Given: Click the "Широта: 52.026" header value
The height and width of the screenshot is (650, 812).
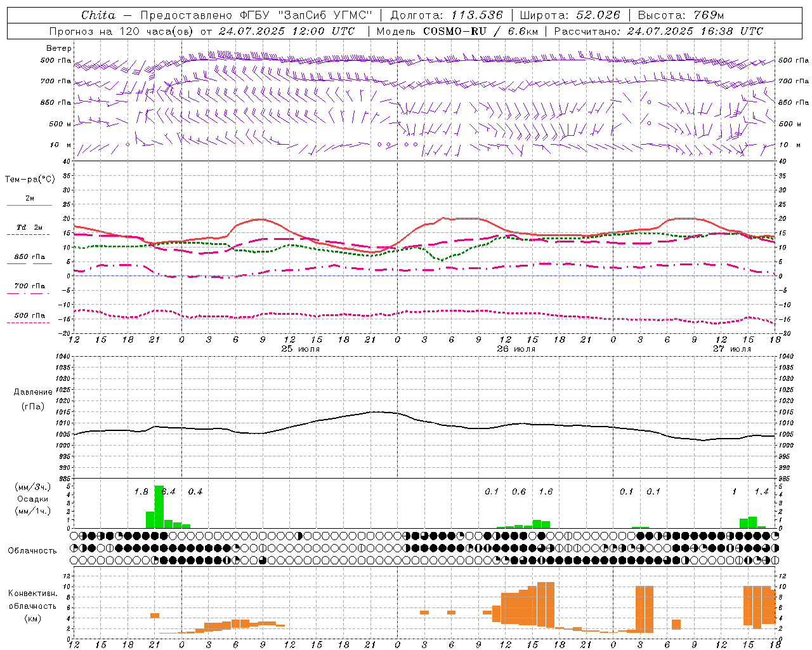Looking at the screenshot, I should (x=570, y=15).
